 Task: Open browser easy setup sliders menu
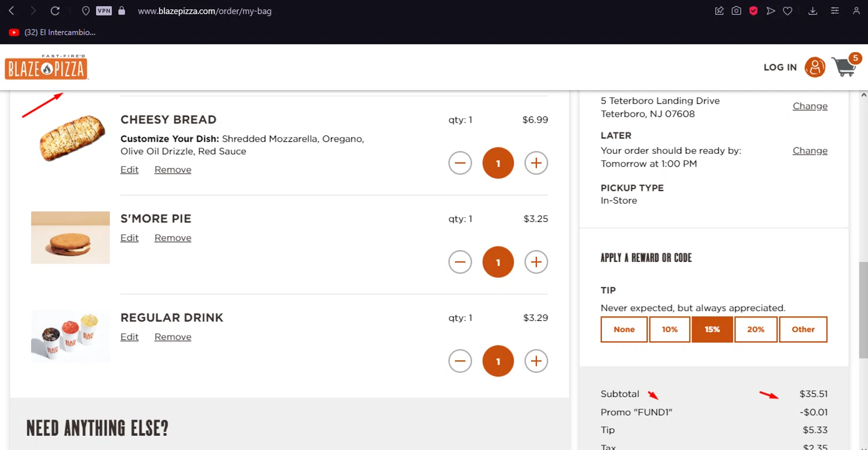click(834, 10)
